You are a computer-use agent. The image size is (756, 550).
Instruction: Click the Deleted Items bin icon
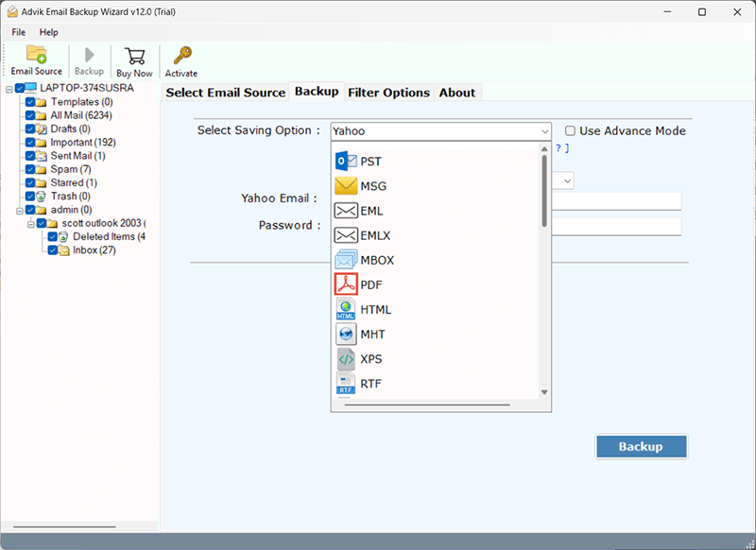coord(63,237)
